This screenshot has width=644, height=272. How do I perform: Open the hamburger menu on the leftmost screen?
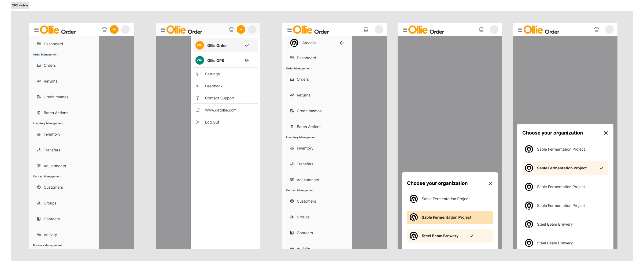point(36,30)
